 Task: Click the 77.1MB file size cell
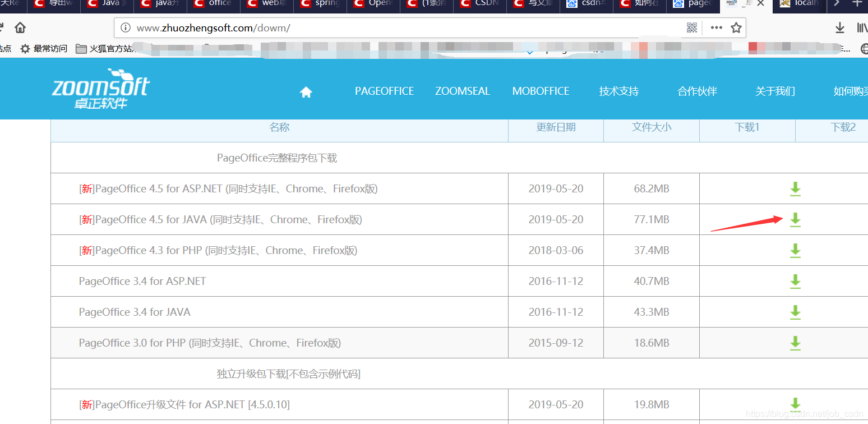click(x=652, y=220)
